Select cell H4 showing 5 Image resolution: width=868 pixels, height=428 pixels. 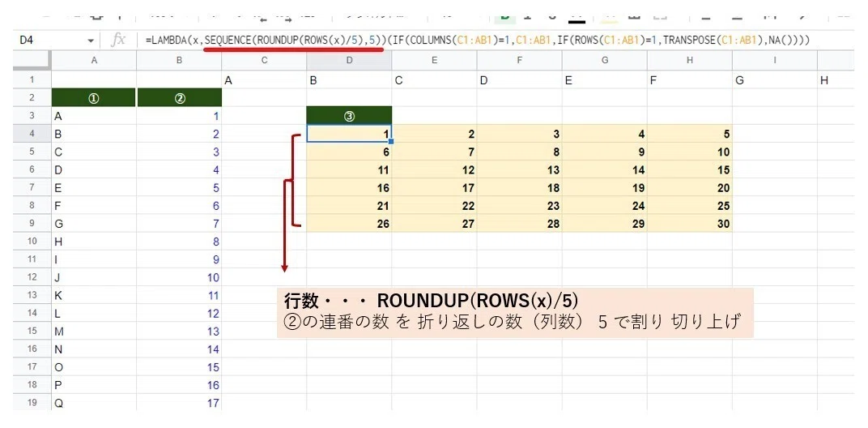coord(690,134)
